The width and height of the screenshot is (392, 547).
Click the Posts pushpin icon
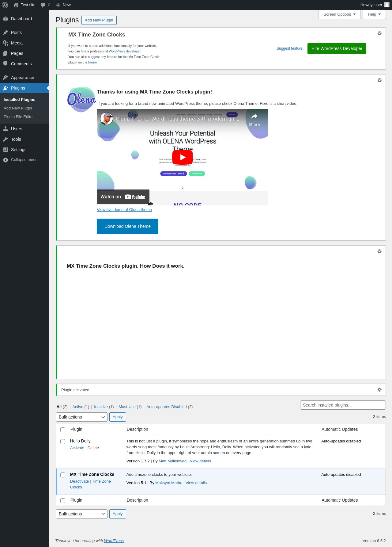(6, 33)
